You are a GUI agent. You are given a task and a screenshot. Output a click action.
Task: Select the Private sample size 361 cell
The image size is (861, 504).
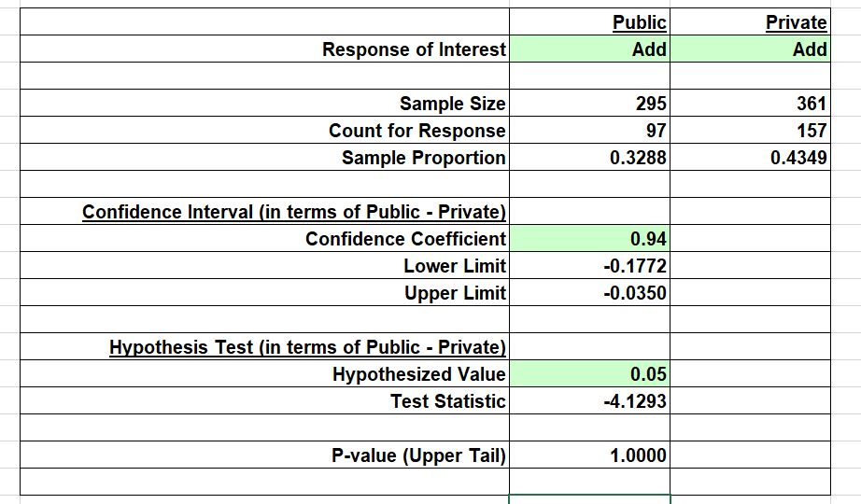pyautogui.click(x=750, y=103)
